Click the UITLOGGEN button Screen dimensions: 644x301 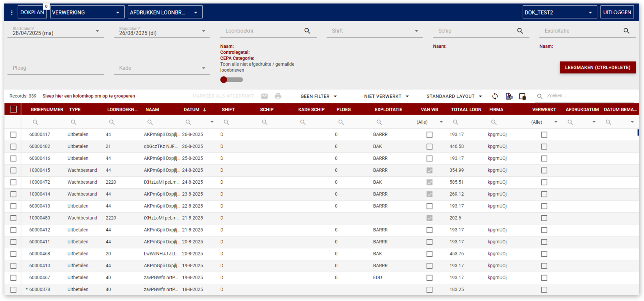pyautogui.click(x=617, y=12)
